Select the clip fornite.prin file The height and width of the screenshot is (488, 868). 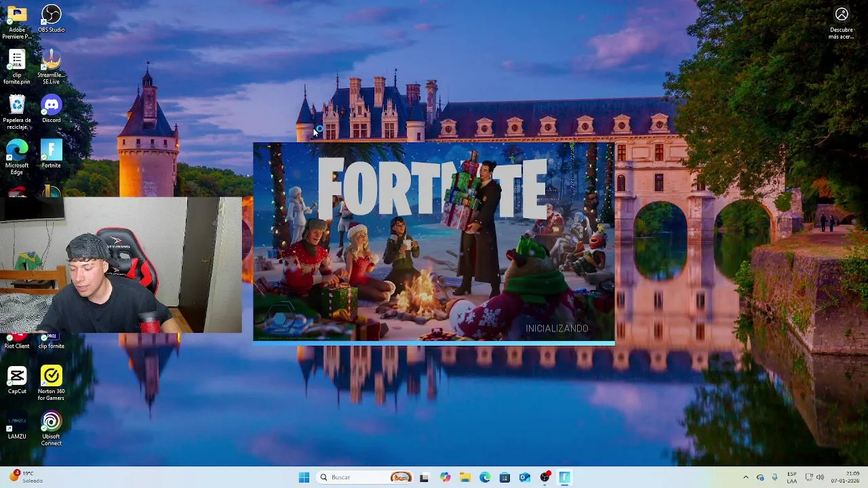pos(17,67)
